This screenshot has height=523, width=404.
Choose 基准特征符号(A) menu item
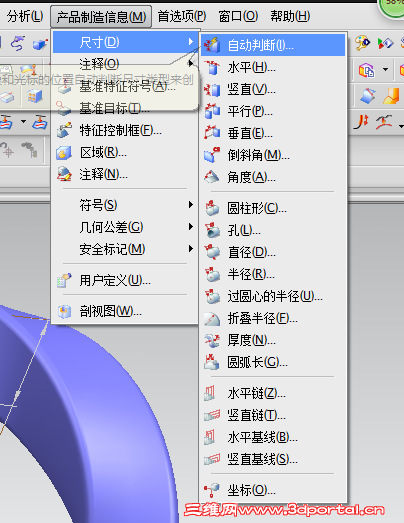pos(125,87)
